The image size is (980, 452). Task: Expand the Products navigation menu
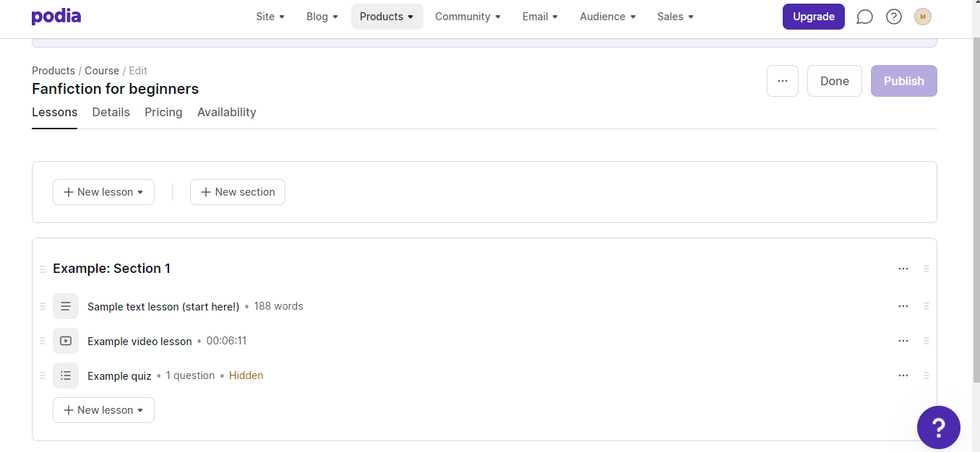point(387,17)
